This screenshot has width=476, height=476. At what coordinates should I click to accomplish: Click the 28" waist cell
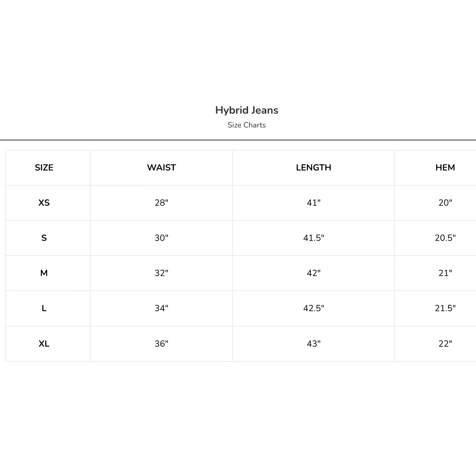click(161, 203)
